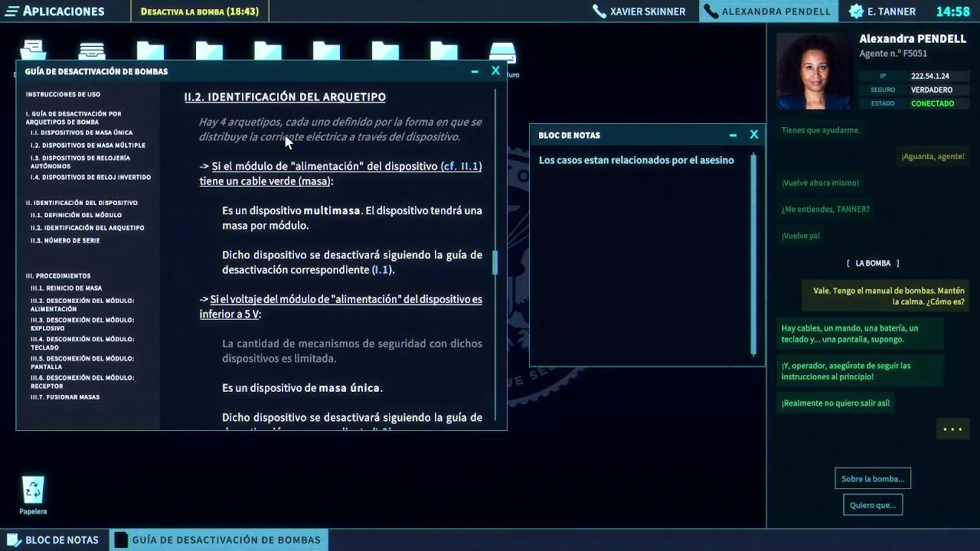Open Instrucciones de uso in the guide

click(63, 95)
